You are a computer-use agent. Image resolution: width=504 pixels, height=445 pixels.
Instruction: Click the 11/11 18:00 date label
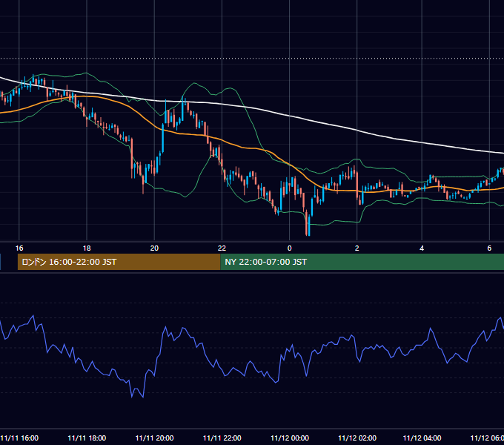click(87, 438)
